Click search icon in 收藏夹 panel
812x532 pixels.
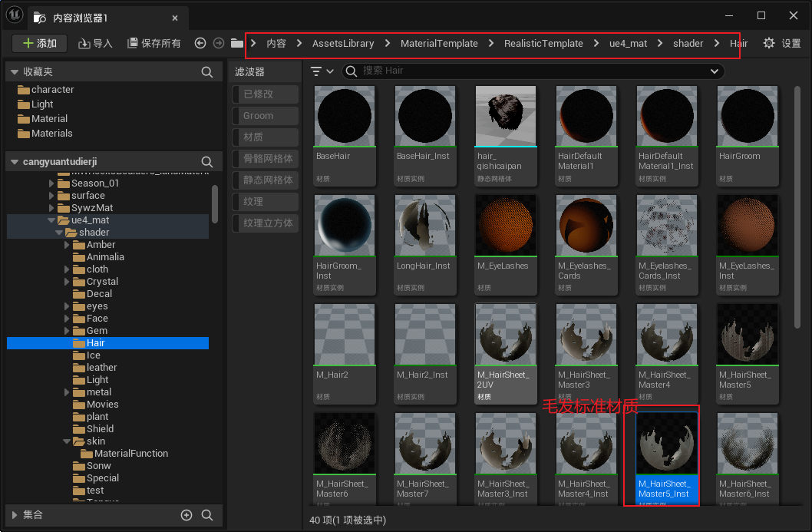(206, 72)
